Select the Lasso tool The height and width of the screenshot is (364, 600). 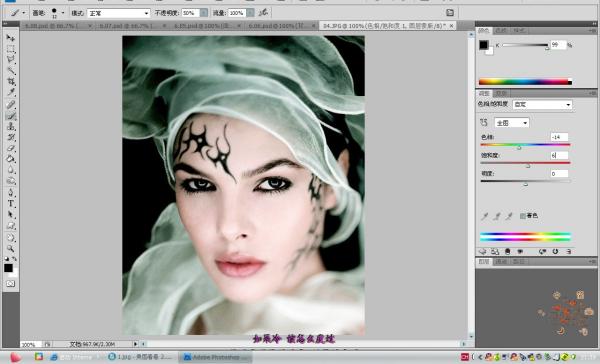pos(10,60)
